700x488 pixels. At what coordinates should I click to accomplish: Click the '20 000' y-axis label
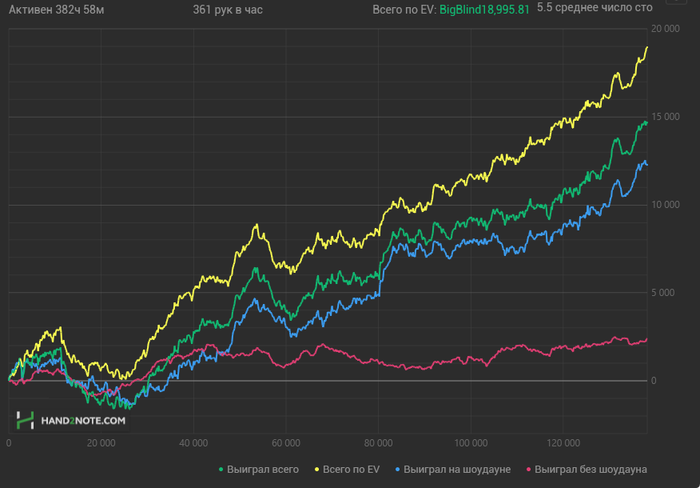[665, 29]
